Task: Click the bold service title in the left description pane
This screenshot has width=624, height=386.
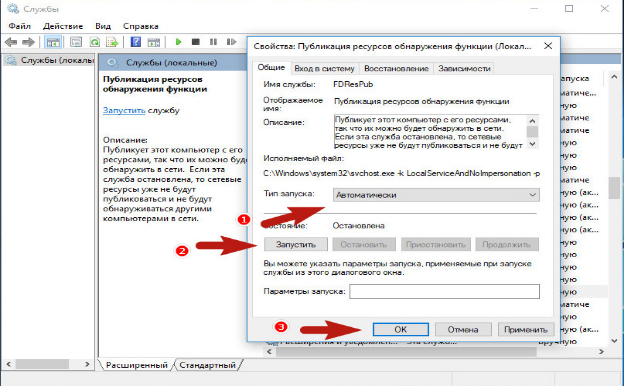Action: point(155,84)
